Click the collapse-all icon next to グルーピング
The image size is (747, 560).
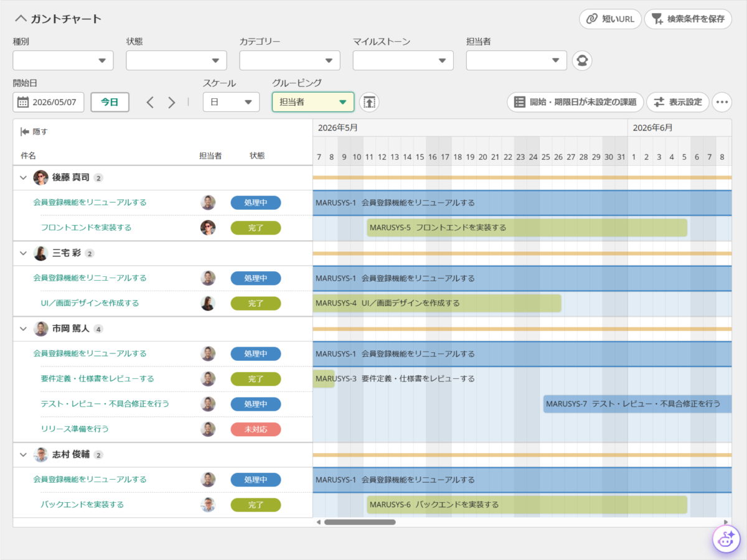point(370,102)
